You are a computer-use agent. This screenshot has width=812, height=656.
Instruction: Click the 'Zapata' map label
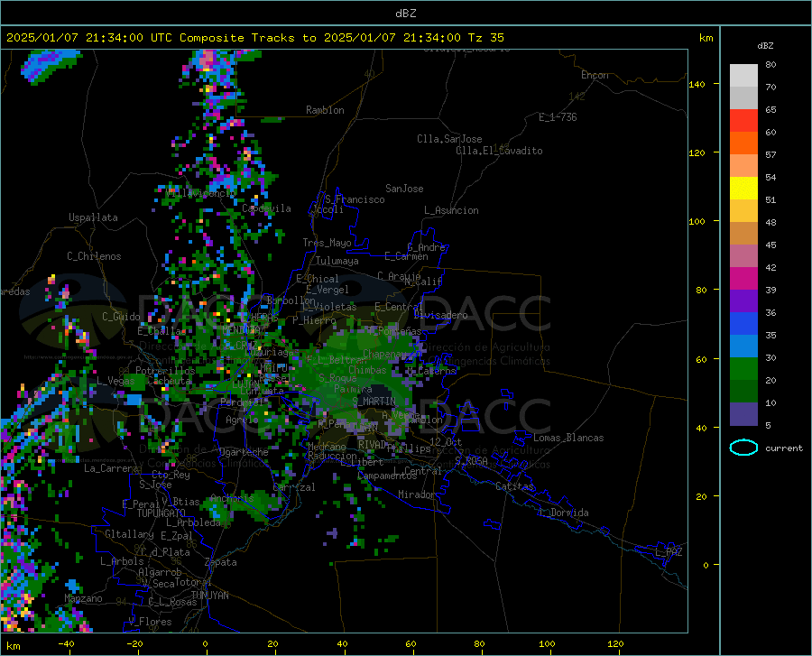coord(221,562)
